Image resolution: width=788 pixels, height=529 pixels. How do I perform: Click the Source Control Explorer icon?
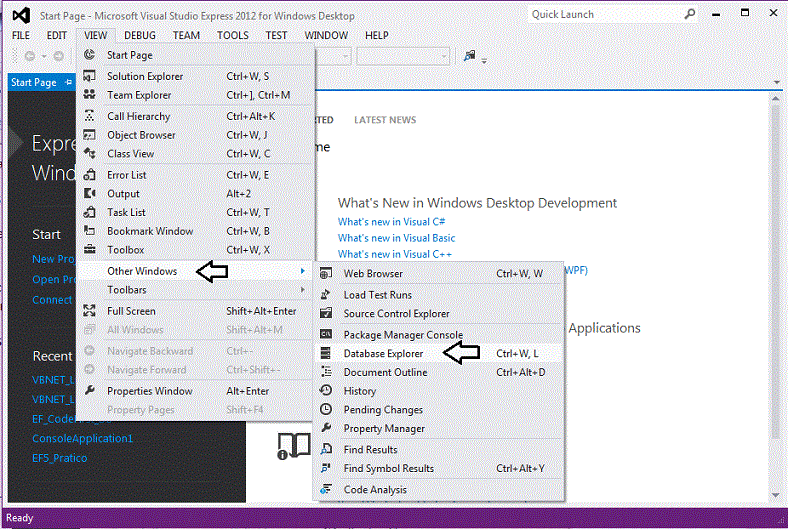click(326, 313)
